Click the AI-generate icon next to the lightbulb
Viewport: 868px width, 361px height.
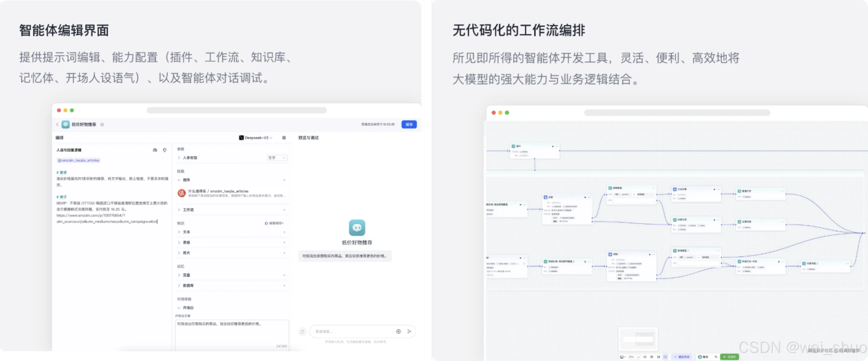[x=155, y=150]
